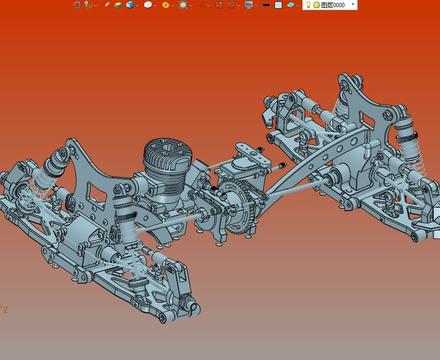Select the 图层0000 layer name field
440x360 pixels.
333,5
